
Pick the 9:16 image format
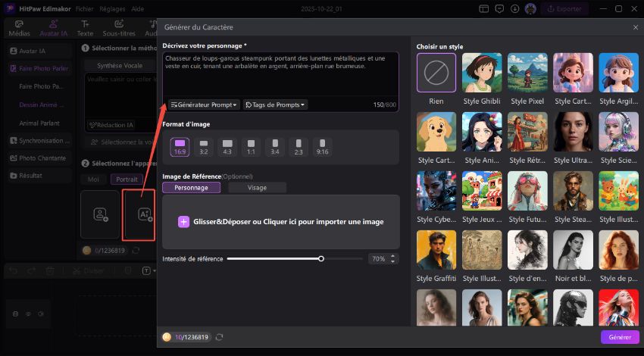click(322, 145)
